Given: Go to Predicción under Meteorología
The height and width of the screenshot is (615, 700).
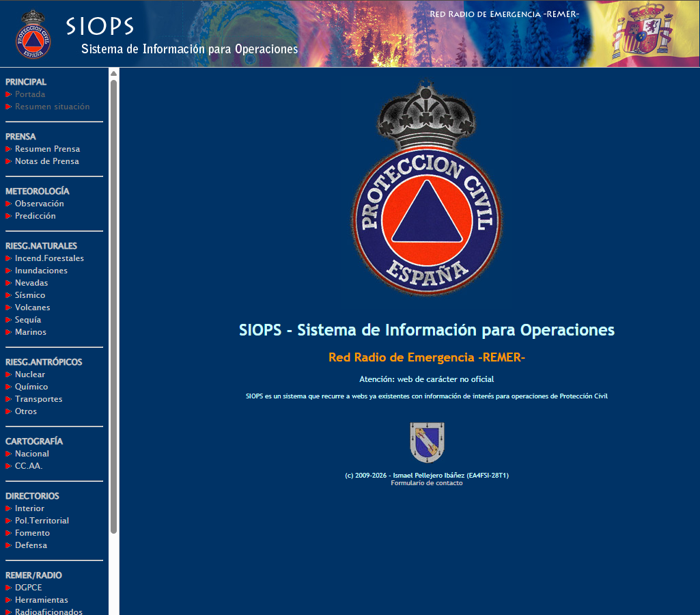Looking at the screenshot, I should 36,216.
